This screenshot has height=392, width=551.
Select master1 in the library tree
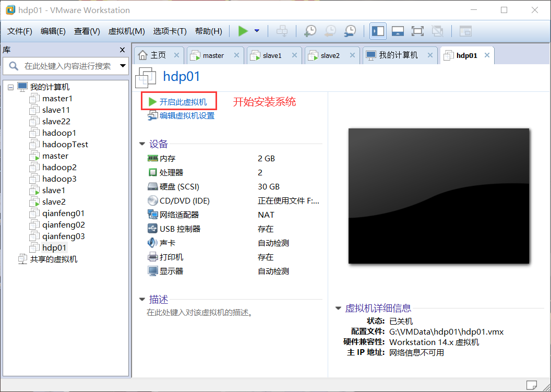point(57,99)
